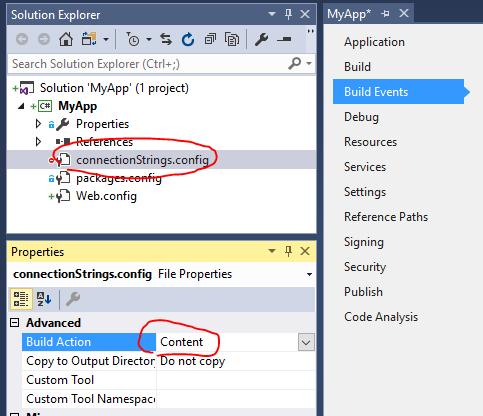Open the Build Action dropdown arrow
483x416 pixels.
pyautogui.click(x=306, y=342)
